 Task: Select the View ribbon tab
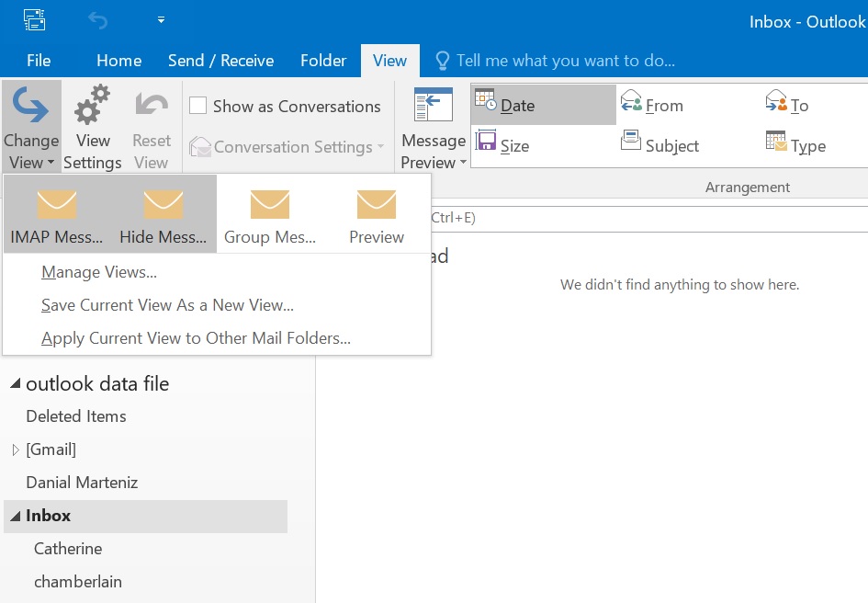tap(389, 61)
